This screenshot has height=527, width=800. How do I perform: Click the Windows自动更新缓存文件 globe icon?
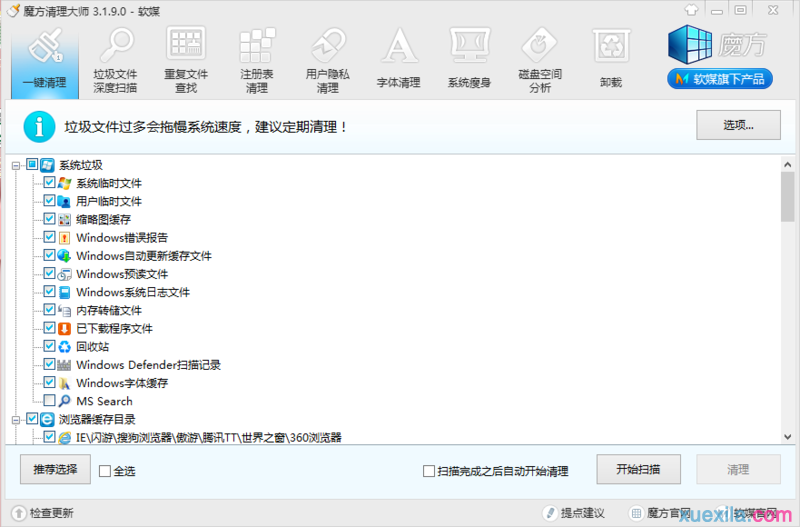point(64,256)
